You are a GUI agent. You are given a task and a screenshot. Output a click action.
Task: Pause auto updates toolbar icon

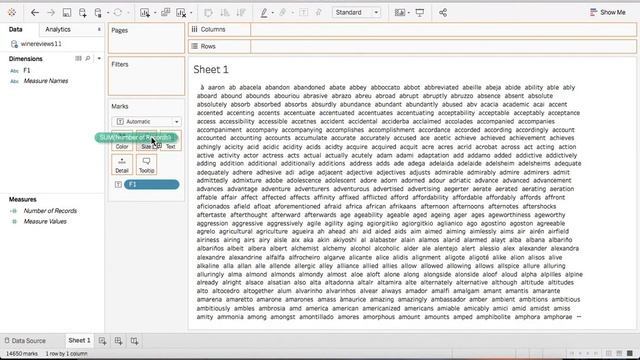98,13
